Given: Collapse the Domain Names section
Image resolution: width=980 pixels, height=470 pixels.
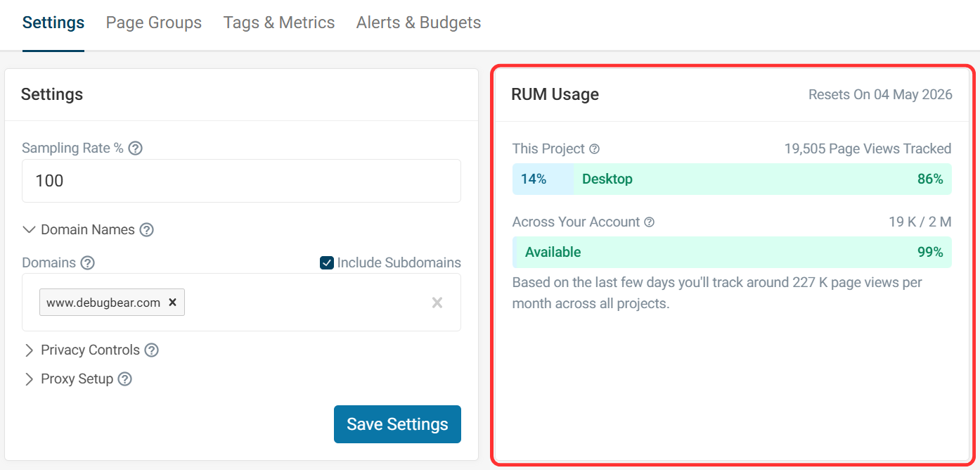Looking at the screenshot, I should 30,230.
